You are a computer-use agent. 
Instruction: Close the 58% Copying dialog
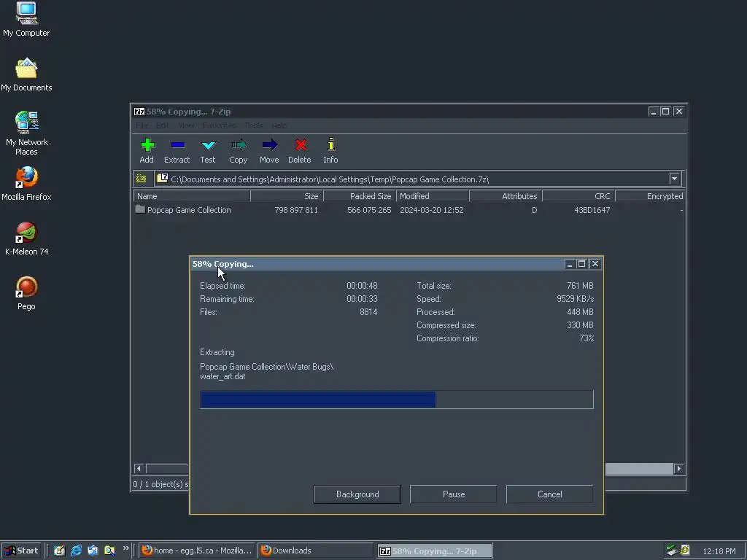[x=595, y=264]
